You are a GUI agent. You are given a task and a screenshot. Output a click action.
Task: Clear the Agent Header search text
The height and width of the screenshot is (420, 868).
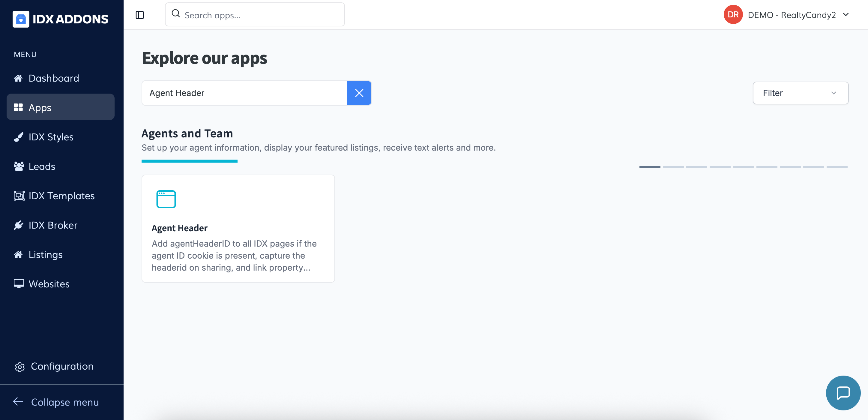[x=359, y=93]
